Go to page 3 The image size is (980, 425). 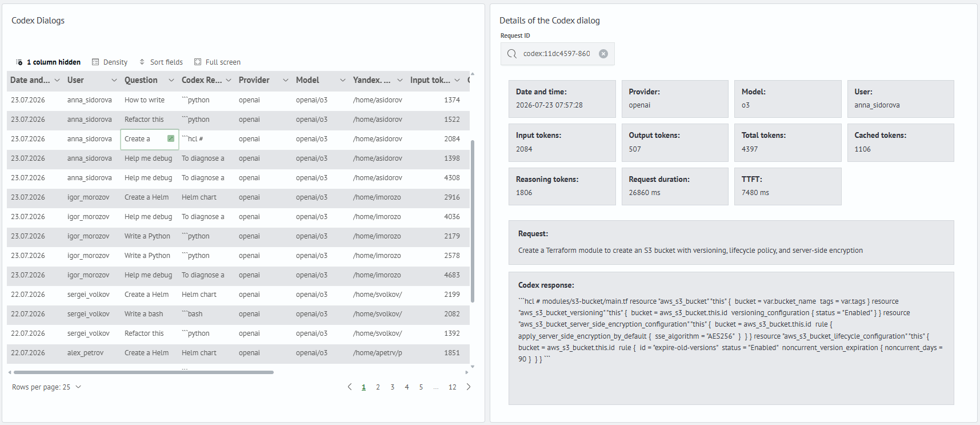click(x=393, y=387)
